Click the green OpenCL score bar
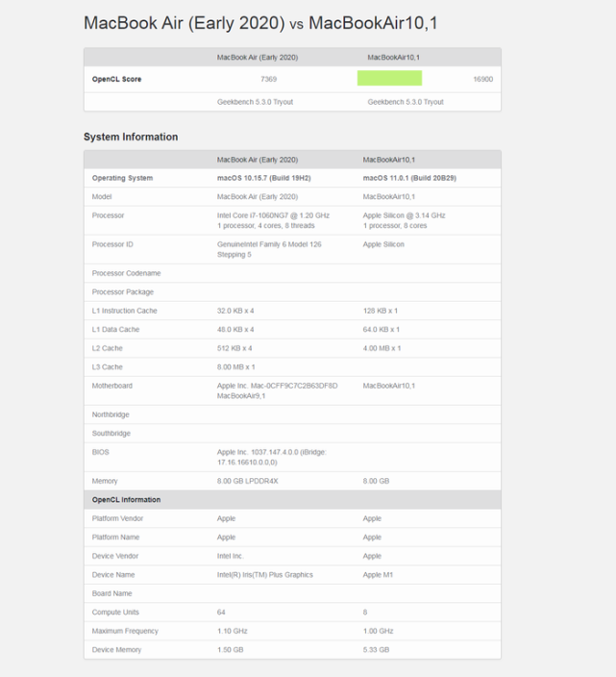616x677 pixels. [x=389, y=78]
